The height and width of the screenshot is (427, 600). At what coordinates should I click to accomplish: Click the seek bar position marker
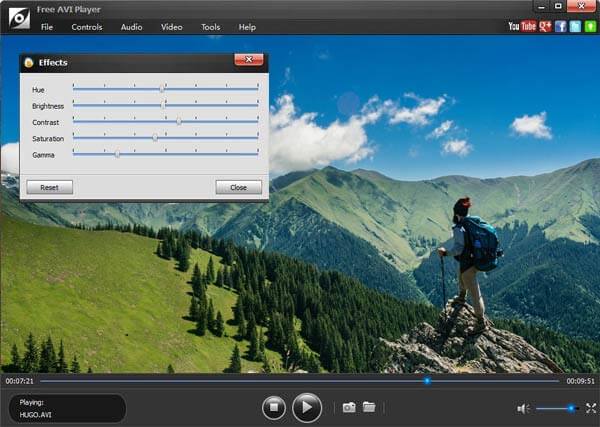(427, 381)
